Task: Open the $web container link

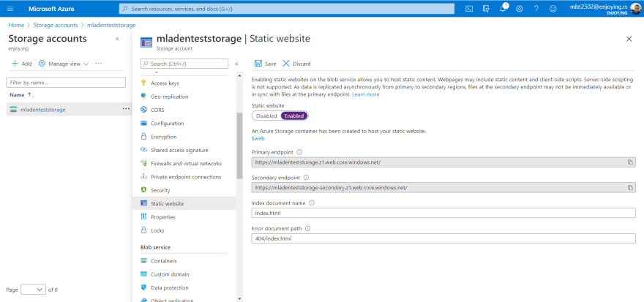Action: pos(258,139)
